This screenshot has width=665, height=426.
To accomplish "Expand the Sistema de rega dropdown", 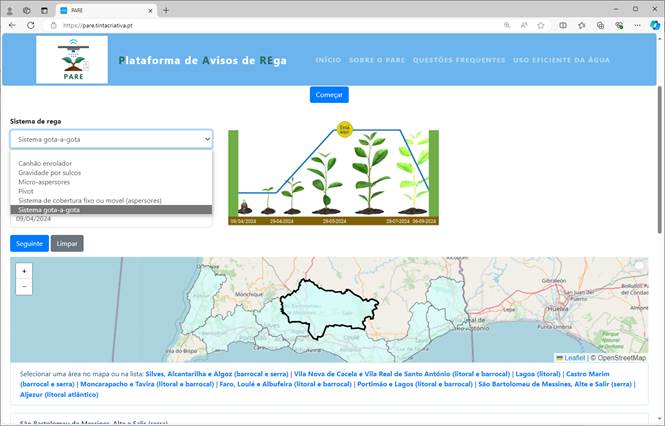I will 111,139.
